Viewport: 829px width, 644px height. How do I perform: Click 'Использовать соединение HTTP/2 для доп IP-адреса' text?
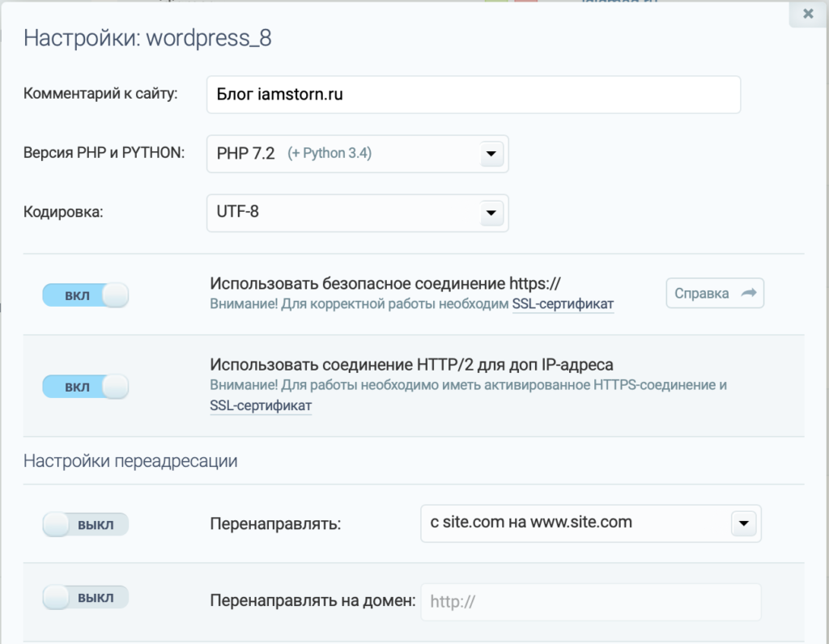click(x=411, y=365)
